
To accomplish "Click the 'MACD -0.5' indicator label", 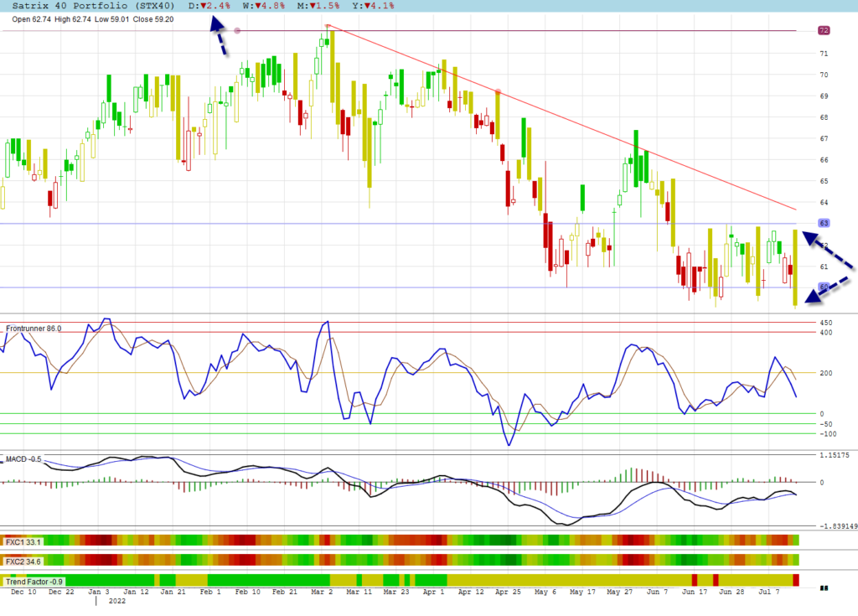I will tap(23, 458).
